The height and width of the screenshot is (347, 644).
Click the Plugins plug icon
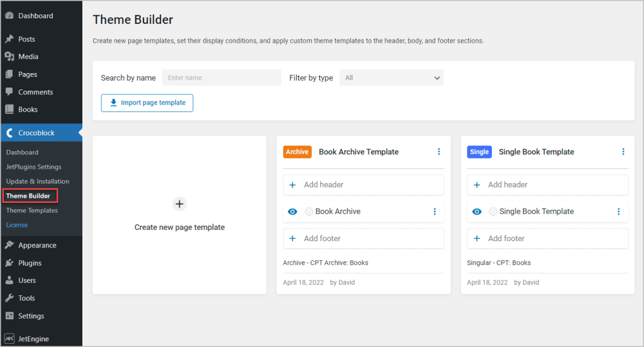pos(9,263)
